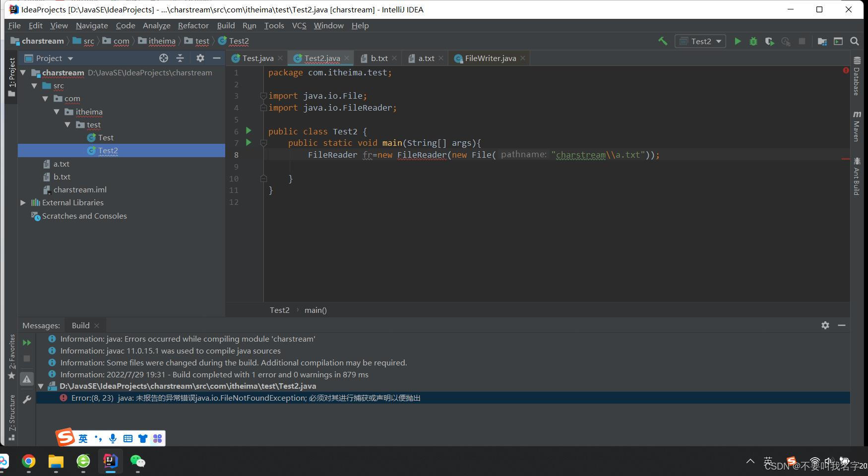Open the File menu

[14, 25]
